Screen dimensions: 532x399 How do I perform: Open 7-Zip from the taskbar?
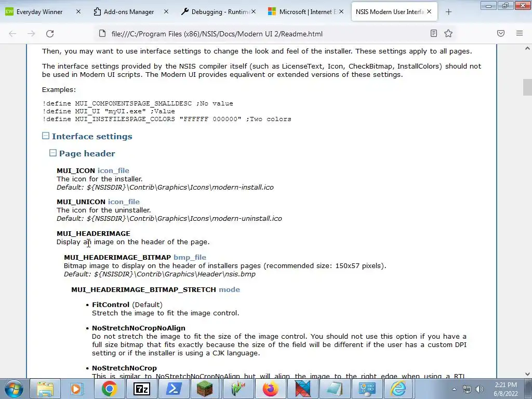tap(141, 389)
